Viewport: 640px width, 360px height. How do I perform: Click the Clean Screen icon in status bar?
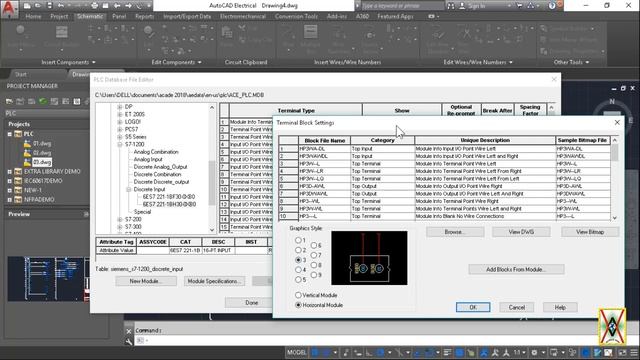click(x=622, y=352)
